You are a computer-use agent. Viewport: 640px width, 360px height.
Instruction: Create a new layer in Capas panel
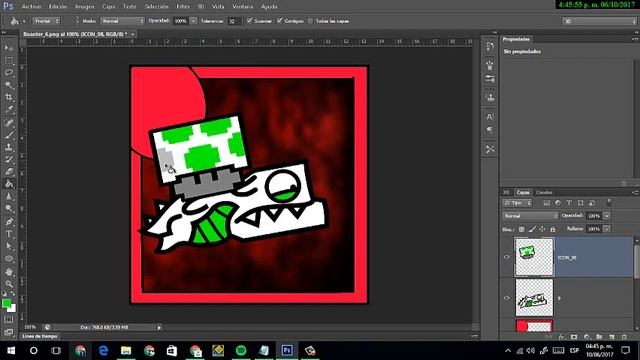[x=611, y=337]
